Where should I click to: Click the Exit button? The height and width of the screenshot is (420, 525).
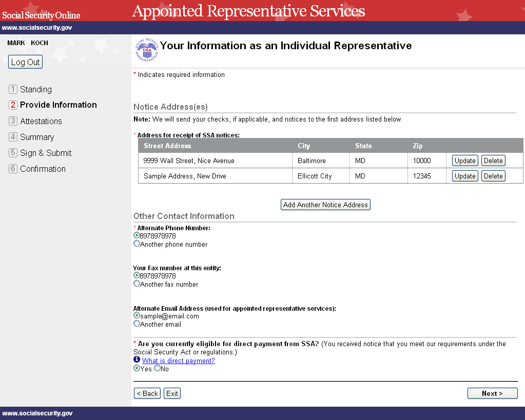[x=172, y=393]
